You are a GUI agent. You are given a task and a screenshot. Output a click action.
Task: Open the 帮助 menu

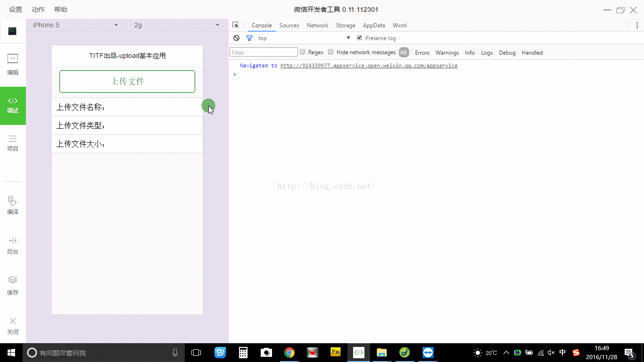click(x=61, y=9)
